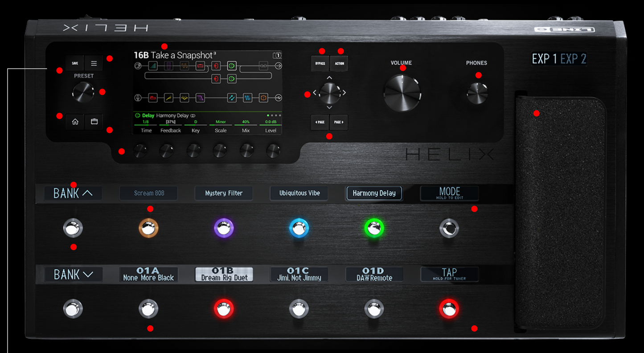644x353 pixels.
Task: Click the amp/cab icon button beside Home
Action: 94,122
